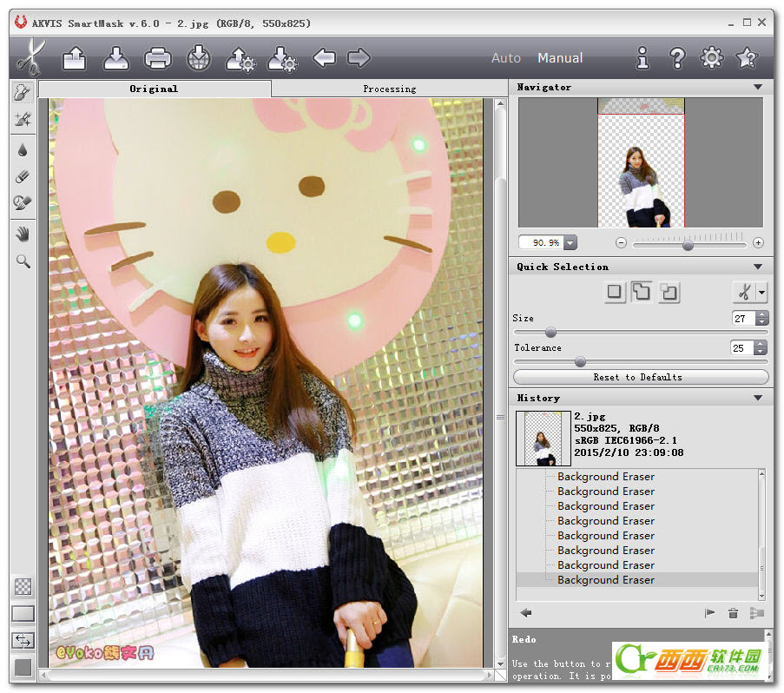Viewport: 784px width, 693px height.
Task: Switch to Auto mode
Action: (506, 58)
